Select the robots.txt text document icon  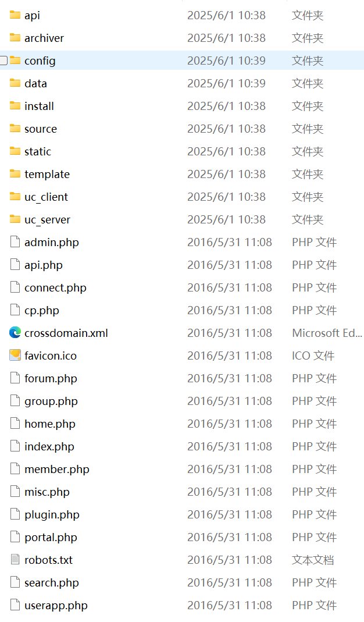point(15,560)
